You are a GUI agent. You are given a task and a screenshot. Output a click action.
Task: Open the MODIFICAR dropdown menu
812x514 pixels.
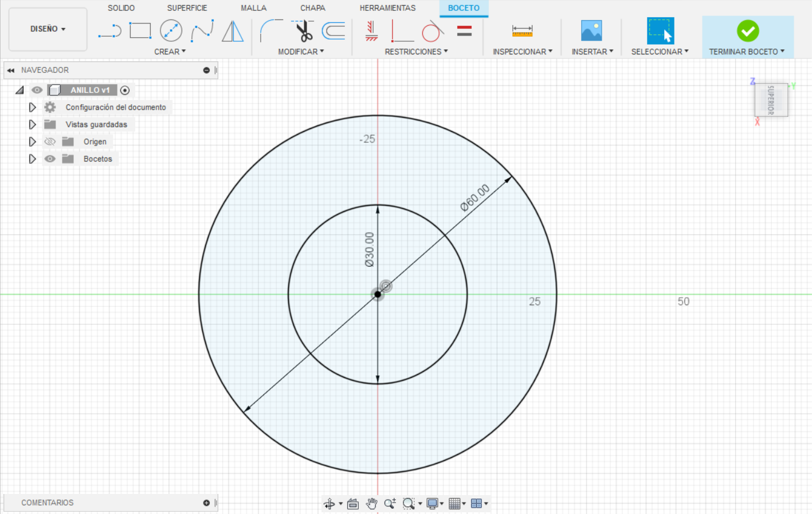click(x=301, y=52)
